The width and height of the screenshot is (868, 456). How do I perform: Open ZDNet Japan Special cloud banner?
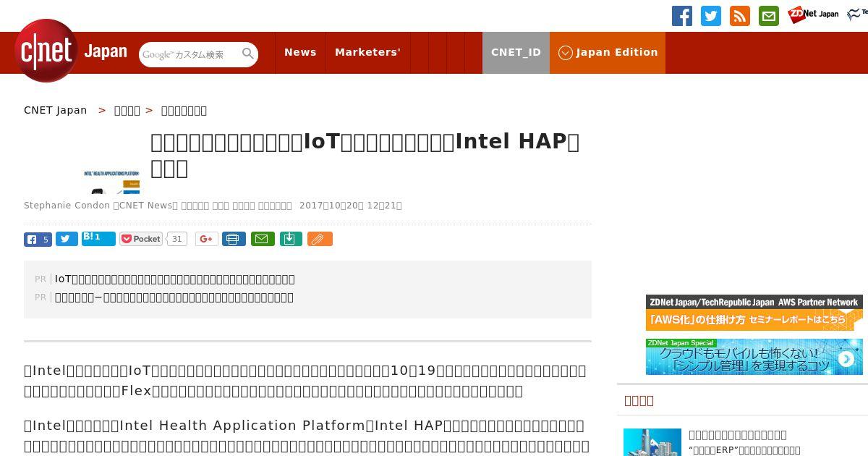(754, 357)
